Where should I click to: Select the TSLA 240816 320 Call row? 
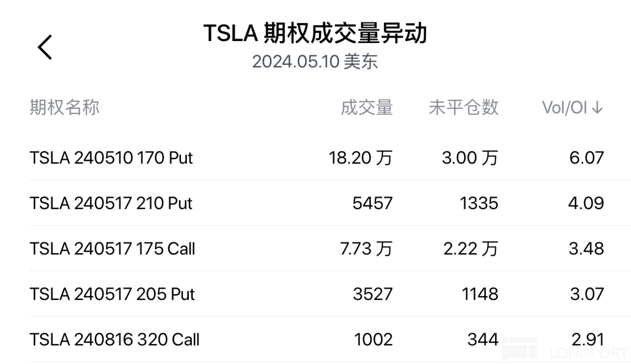(114, 339)
